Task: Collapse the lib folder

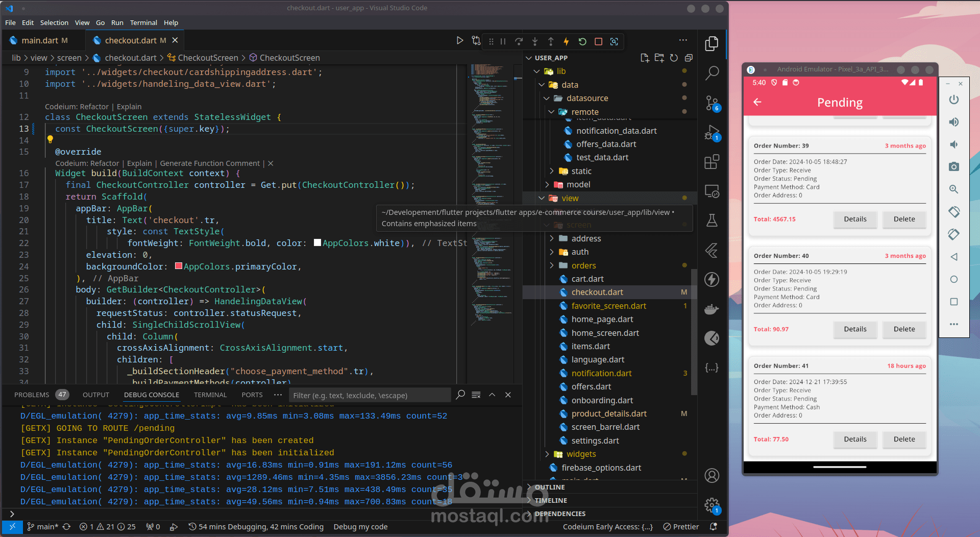Action: (x=536, y=71)
